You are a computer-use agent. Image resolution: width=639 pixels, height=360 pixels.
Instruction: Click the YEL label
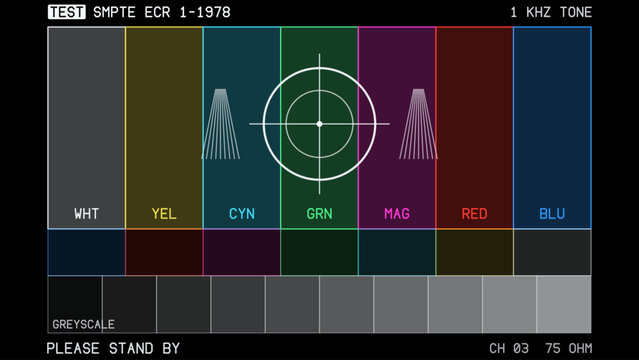pyautogui.click(x=164, y=214)
